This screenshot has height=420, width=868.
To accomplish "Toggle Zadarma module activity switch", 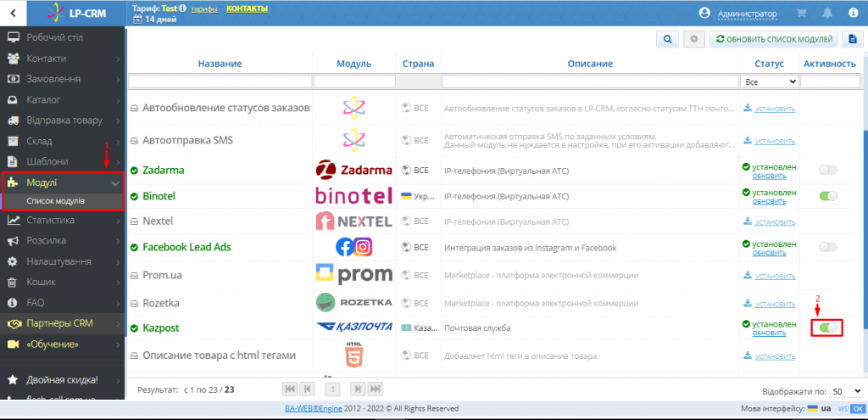I will coord(828,170).
